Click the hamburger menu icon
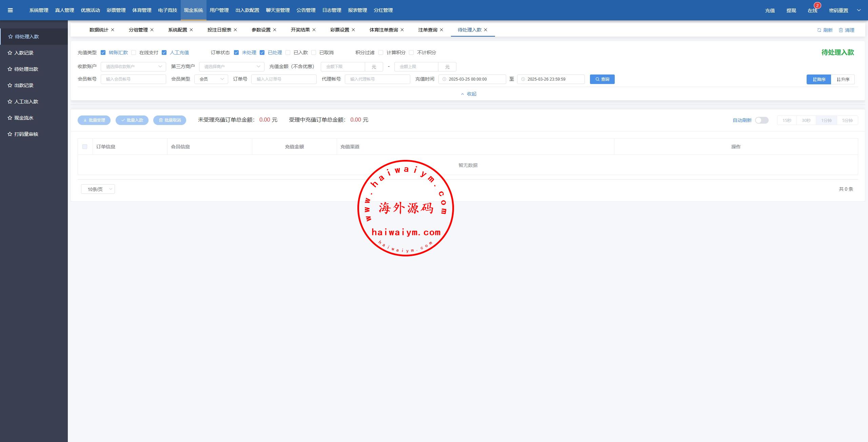This screenshot has width=868, height=442. coord(10,10)
